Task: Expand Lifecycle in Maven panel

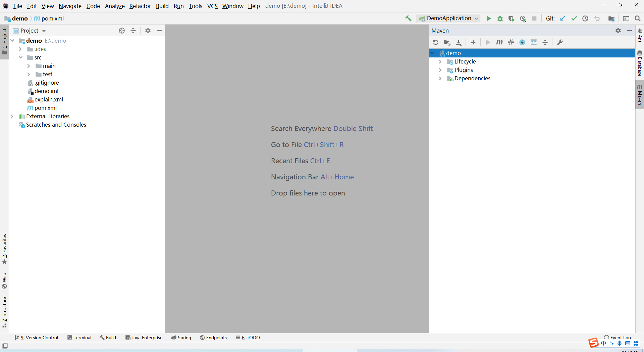Action: (440, 61)
